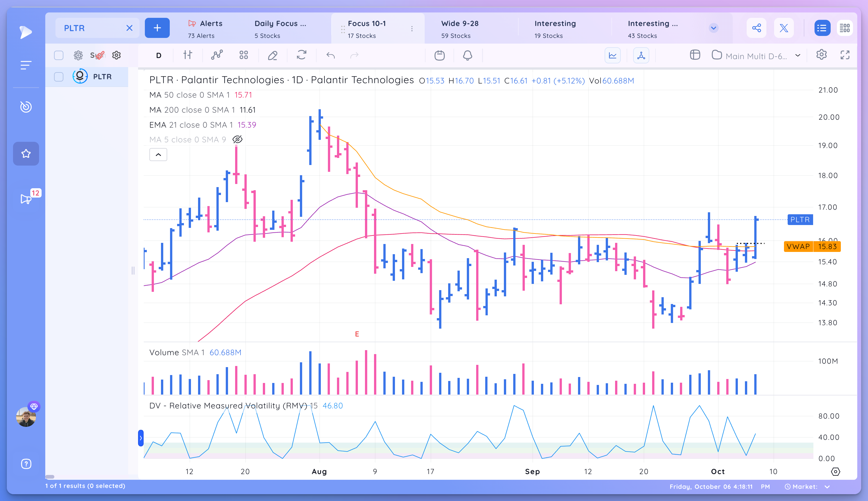Click MA 200 close indicator label
Viewport: 868px width, 501px height.
pos(192,110)
